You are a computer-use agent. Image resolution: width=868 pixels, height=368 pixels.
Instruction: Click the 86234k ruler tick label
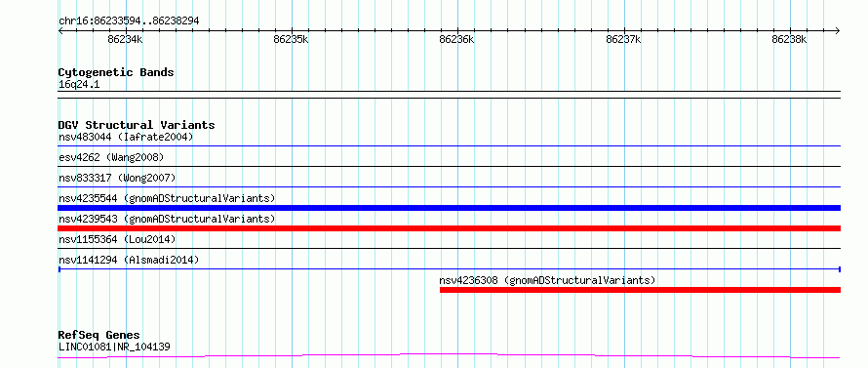tap(125, 39)
